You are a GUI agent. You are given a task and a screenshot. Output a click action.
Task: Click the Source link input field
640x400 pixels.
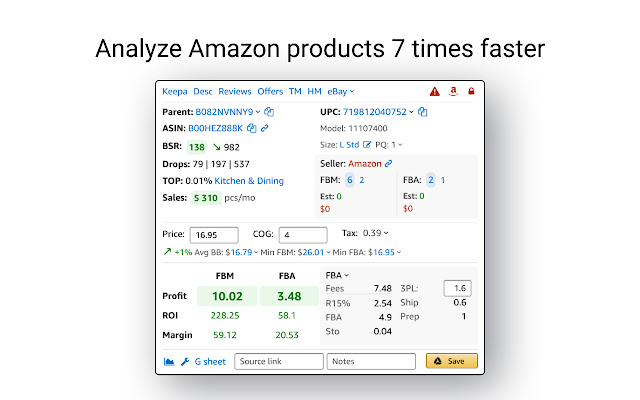coord(277,361)
